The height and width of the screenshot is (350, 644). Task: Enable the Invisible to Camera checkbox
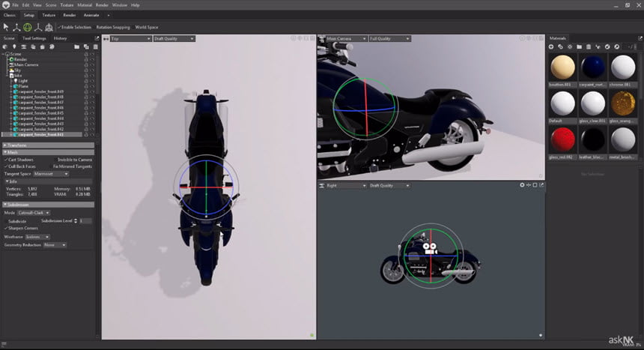click(55, 160)
